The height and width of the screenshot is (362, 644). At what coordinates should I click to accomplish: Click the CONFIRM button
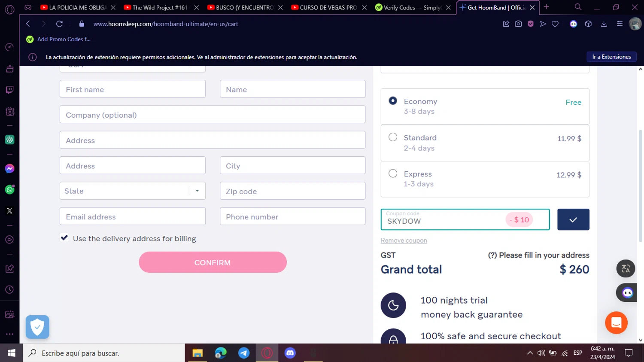click(x=213, y=262)
